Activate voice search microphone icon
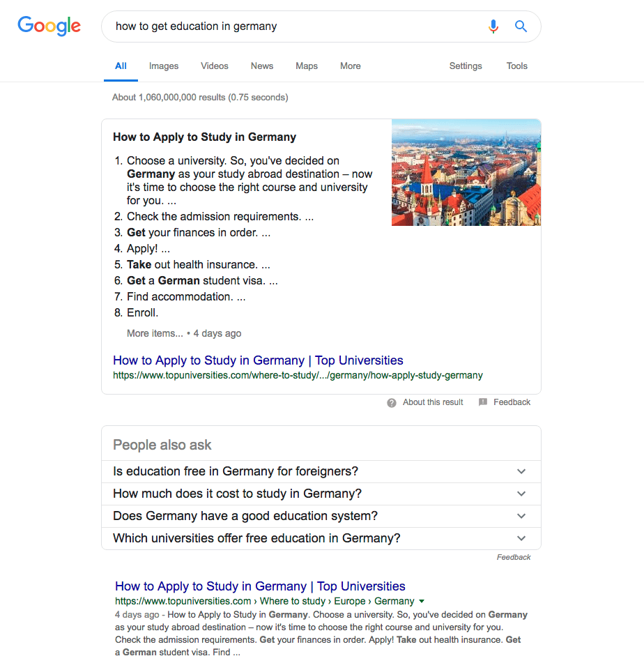The height and width of the screenshot is (663, 644). [493, 26]
